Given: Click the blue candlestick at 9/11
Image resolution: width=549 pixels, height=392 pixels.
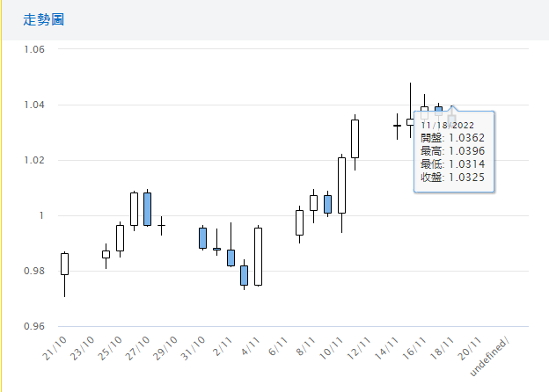Looking at the screenshot, I should pos(327,204).
